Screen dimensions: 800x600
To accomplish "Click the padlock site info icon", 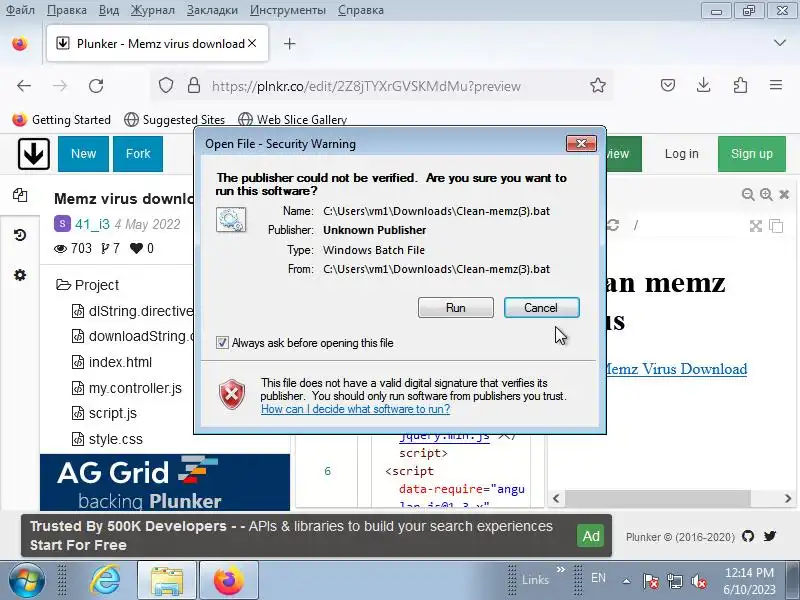I will click(194, 85).
